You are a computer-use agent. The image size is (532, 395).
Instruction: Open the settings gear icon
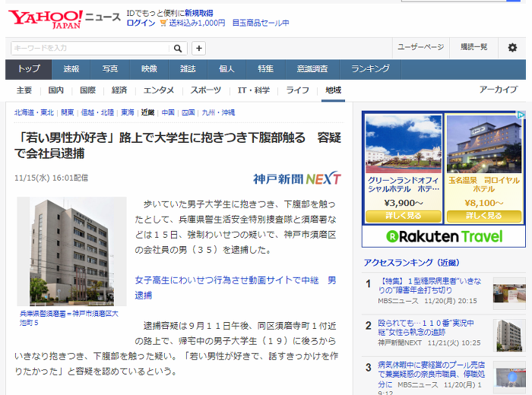coord(512,47)
